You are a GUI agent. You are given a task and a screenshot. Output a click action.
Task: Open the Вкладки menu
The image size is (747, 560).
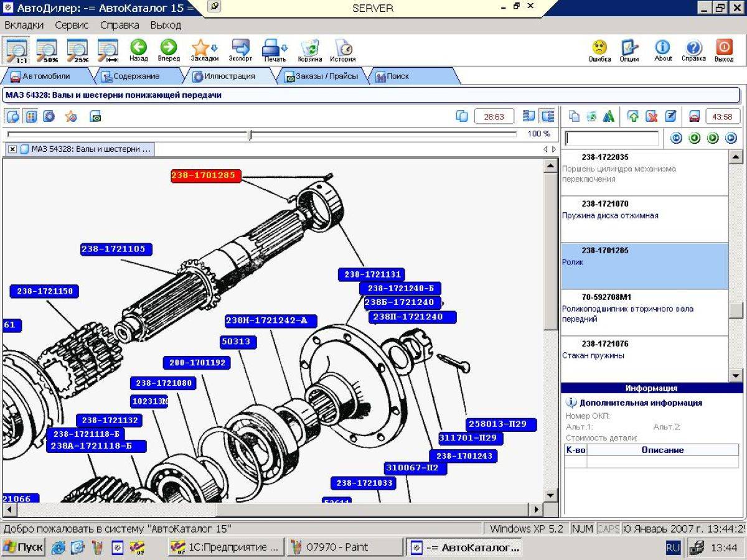point(24,26)
